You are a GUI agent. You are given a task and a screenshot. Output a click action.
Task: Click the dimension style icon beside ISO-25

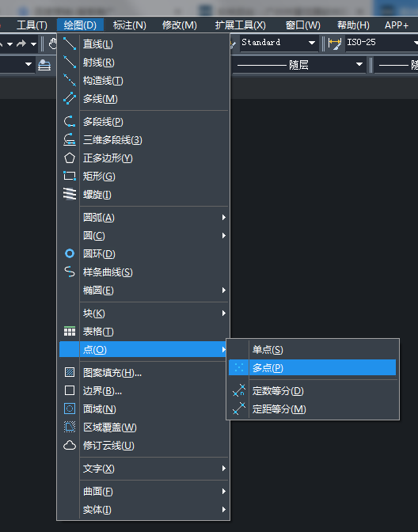335,44
